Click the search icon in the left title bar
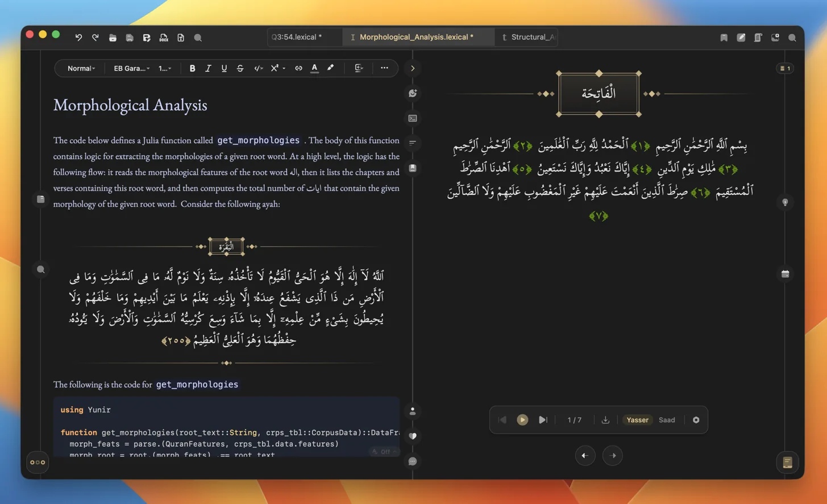The width and height of the screenshot is (827, 504). click(198, 38)
